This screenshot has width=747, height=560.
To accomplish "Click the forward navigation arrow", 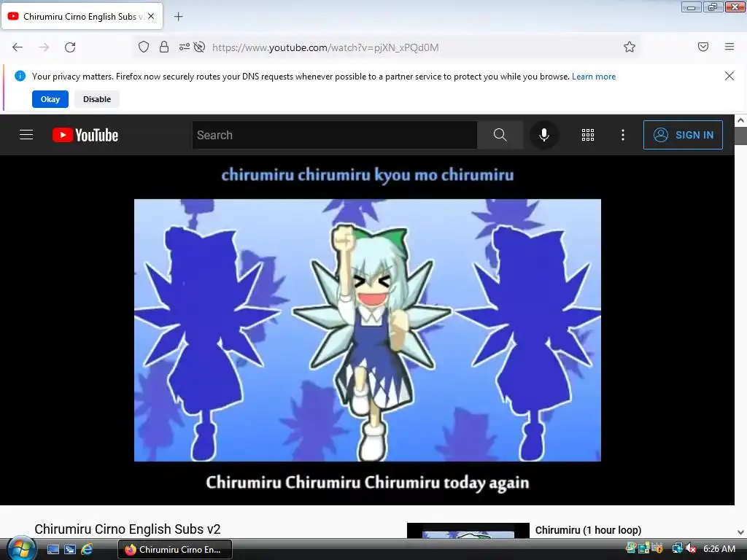I will coord(44,47).
